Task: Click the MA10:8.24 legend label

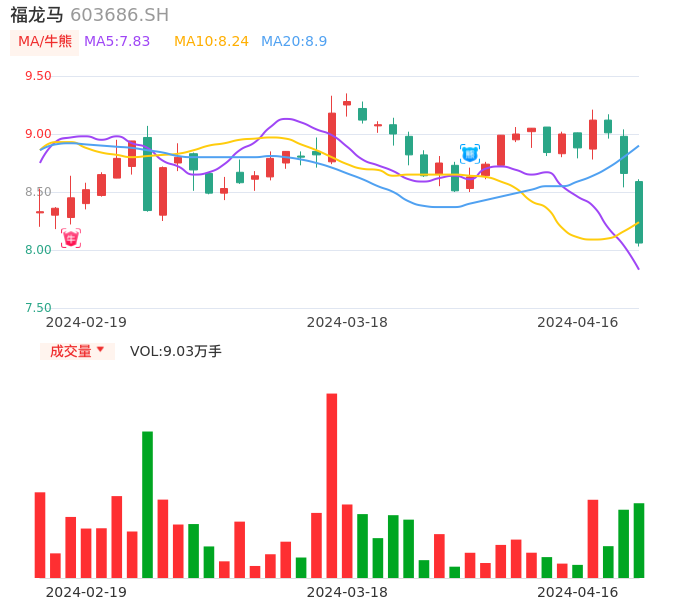Action: 211,42
